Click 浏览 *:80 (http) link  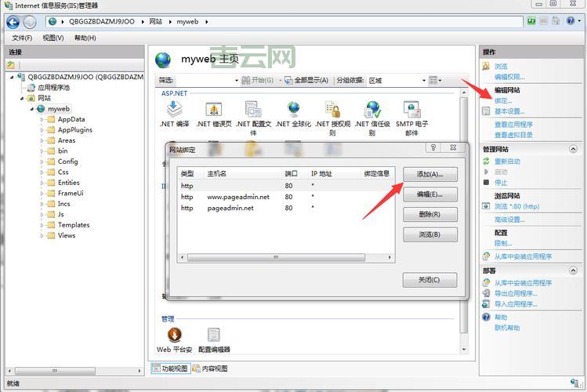516,206
